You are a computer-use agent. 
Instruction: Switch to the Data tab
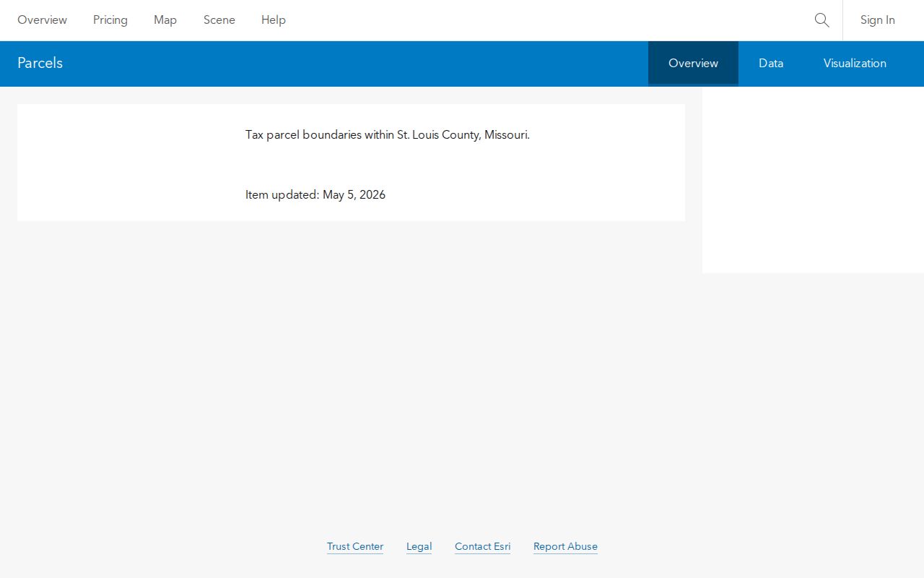pos(771,63)
